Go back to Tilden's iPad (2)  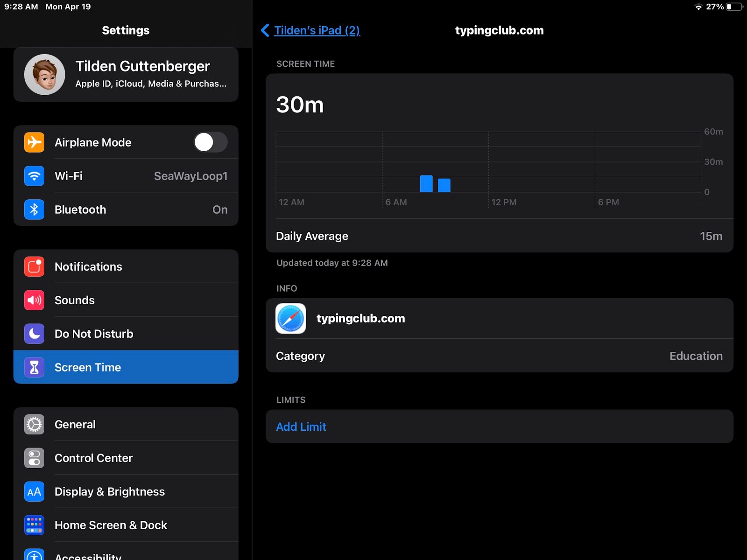tap(317, 30)
